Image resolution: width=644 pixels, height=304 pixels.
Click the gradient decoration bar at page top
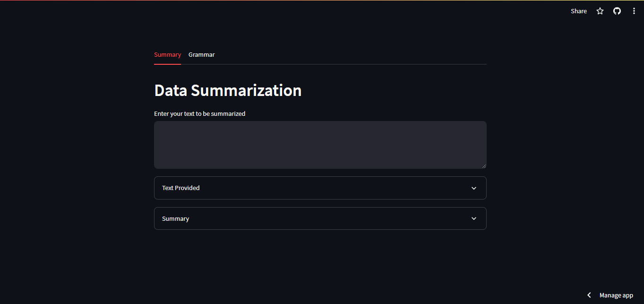[x=322, y=0]
